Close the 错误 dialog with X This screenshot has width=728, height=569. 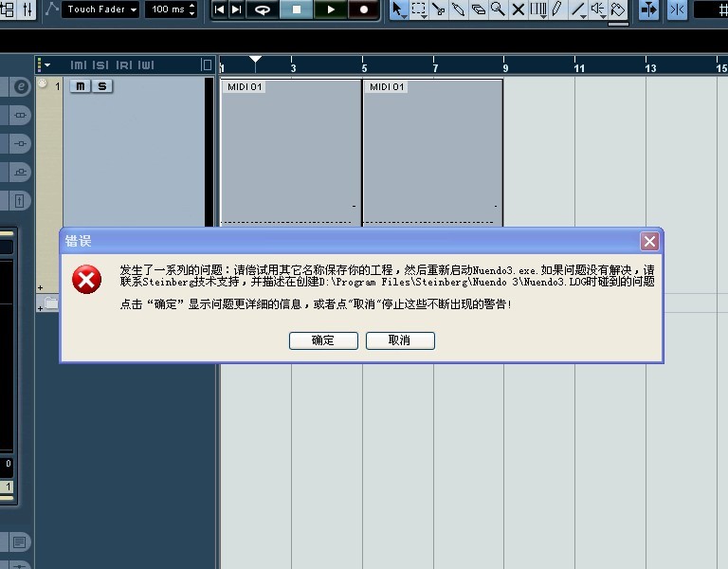pyautogui.click(x=649, y=241)
